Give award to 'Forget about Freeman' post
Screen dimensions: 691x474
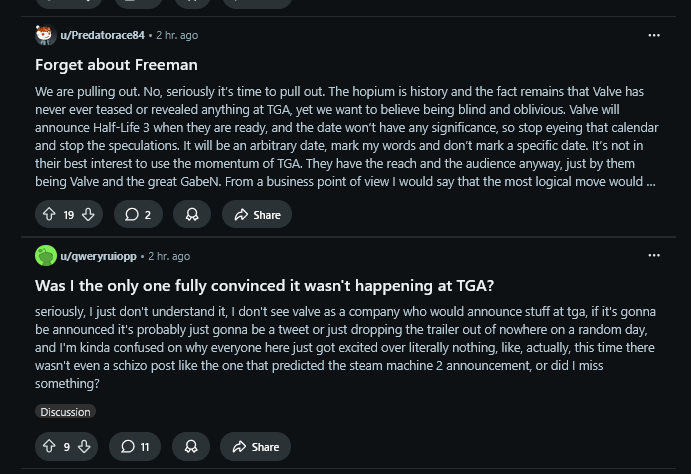pos(192,215)
